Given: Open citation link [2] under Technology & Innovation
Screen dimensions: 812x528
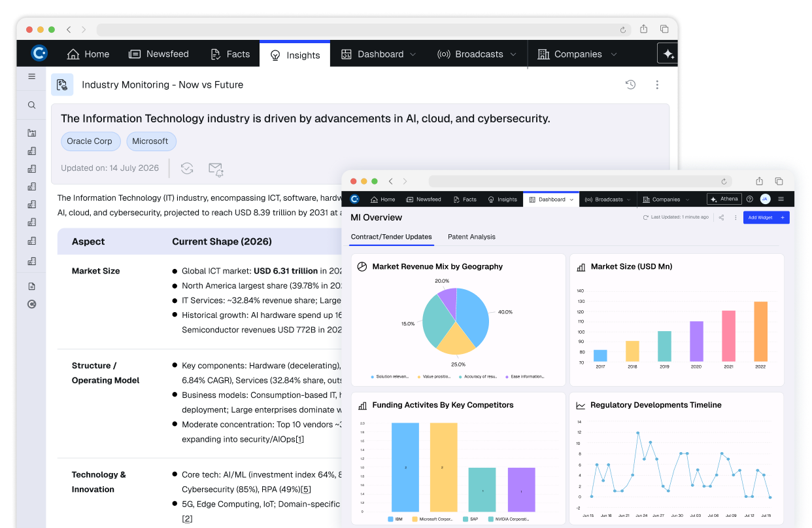Looking at the screenshot, I should [187, 519].
